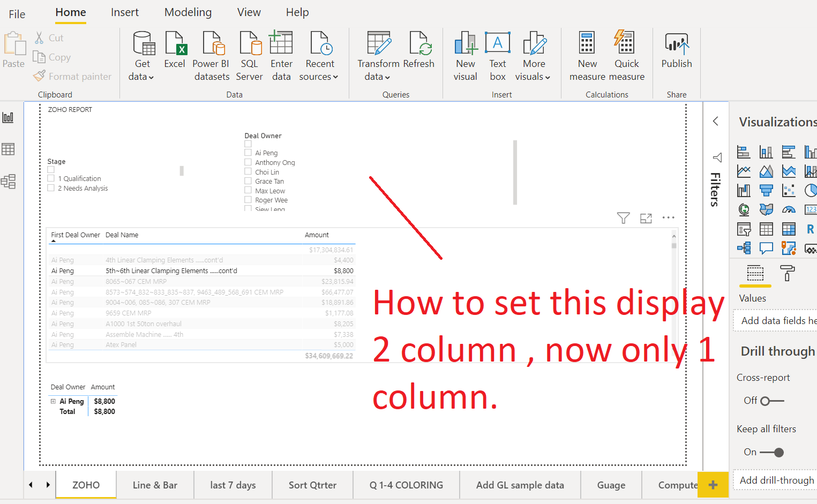Viewport: 817px width, 504px height.
Task: Check the 1 Qualification stage checkbox
Action: (x=51, y=178)
